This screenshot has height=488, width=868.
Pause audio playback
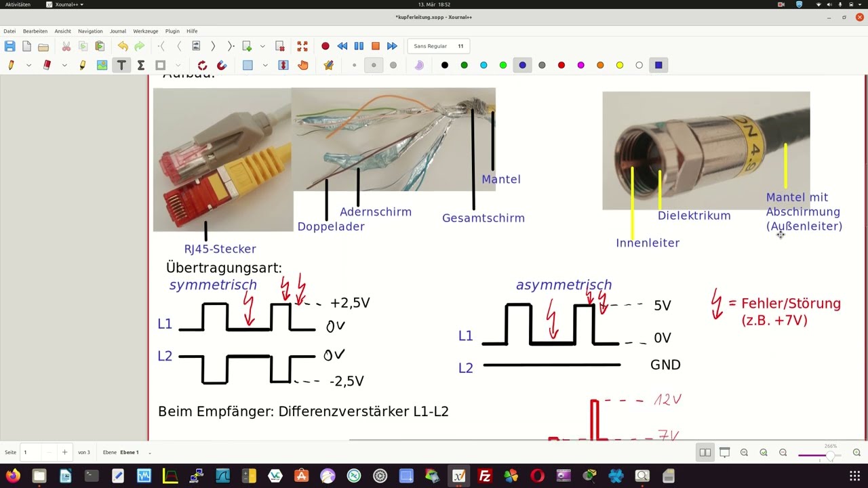pyautogui.click(x=359, y=46)
